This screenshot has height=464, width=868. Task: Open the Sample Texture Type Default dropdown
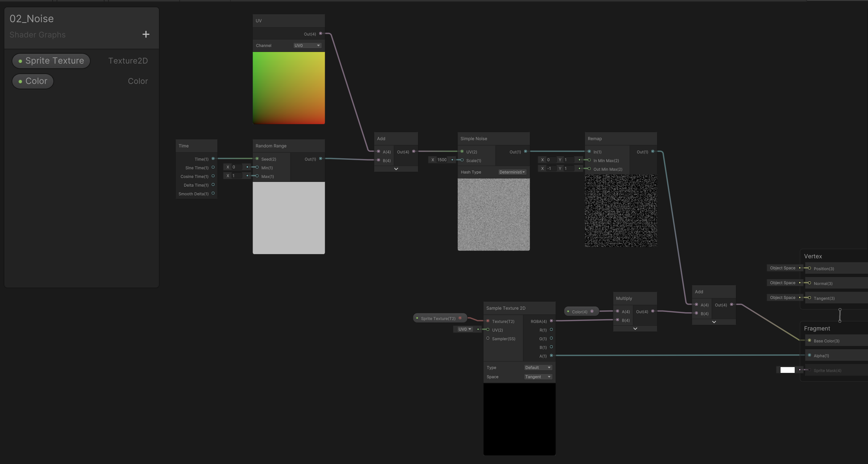[x=538, y=367]
